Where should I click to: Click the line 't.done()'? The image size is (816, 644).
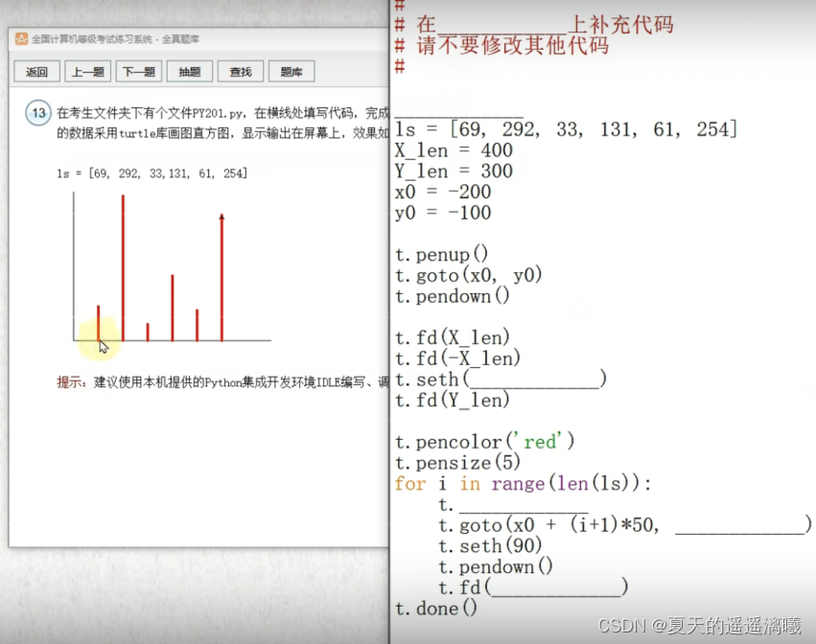[x=436, y=609]
